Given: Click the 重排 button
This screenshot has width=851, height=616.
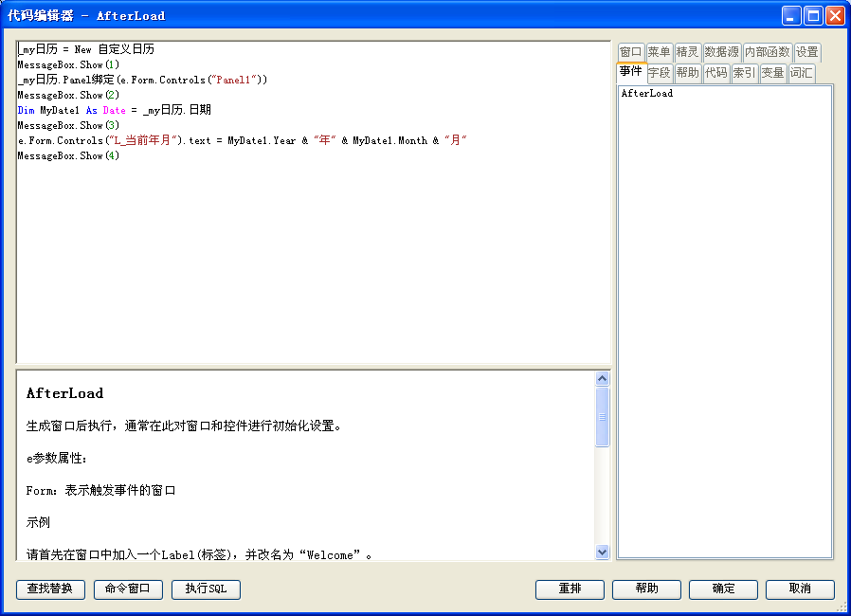Looking at the screenshot, I should (570, 589).
